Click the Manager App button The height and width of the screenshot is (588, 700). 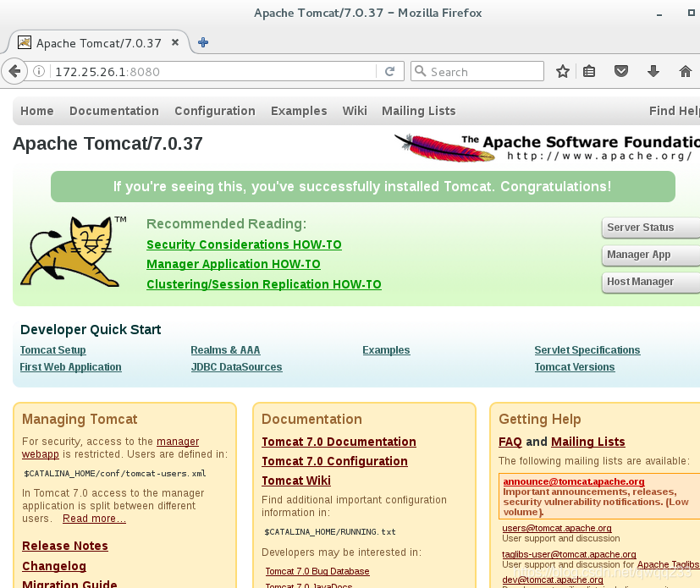click(651, 255)
